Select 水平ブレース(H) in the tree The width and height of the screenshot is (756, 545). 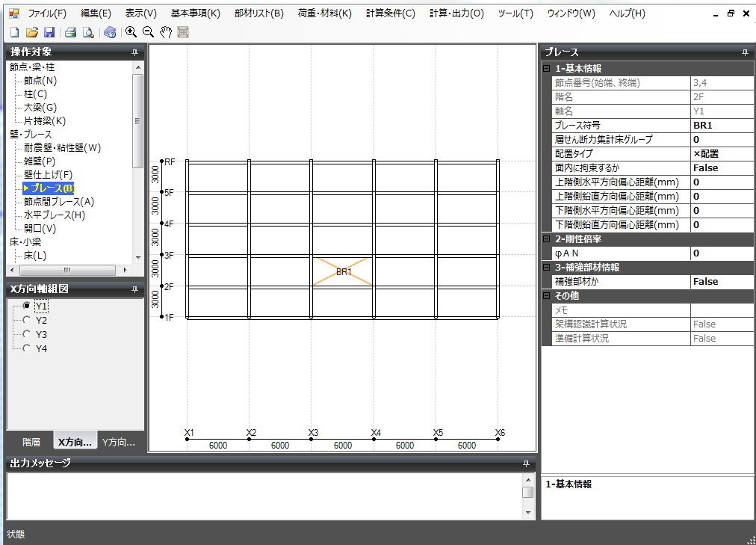coord(54,215)
